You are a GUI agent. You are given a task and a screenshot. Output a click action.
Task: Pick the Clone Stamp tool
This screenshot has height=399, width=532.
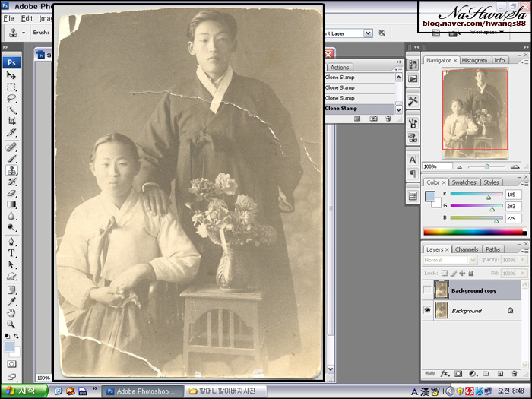pos(11,170)
